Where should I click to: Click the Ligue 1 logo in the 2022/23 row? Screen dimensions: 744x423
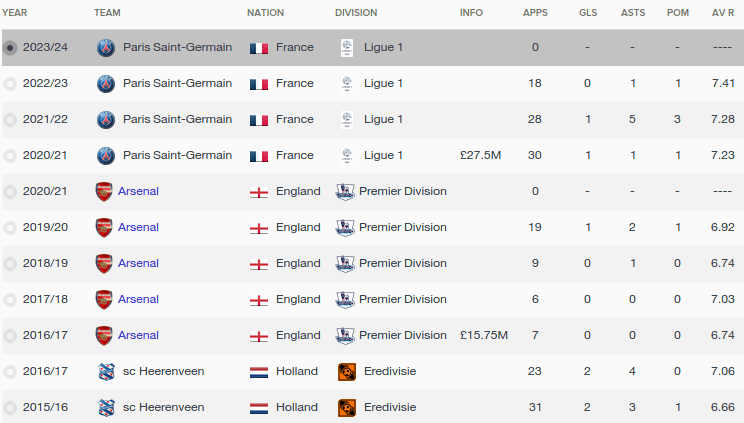point(347,84)
